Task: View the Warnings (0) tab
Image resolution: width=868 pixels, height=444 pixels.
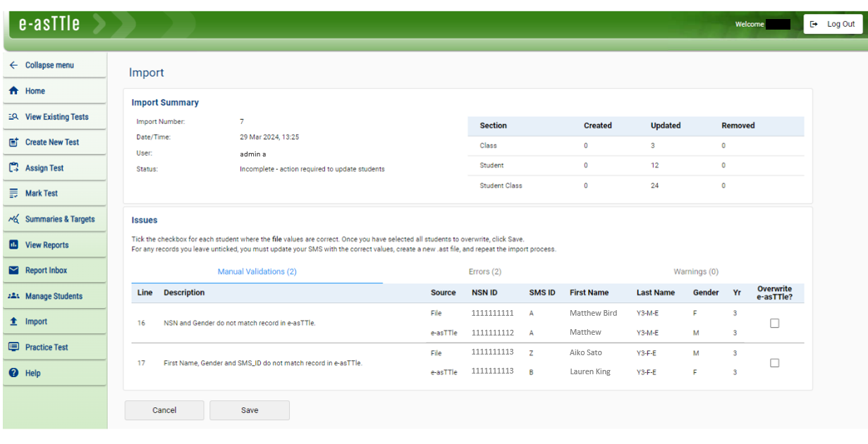Action: click(696, 271)
